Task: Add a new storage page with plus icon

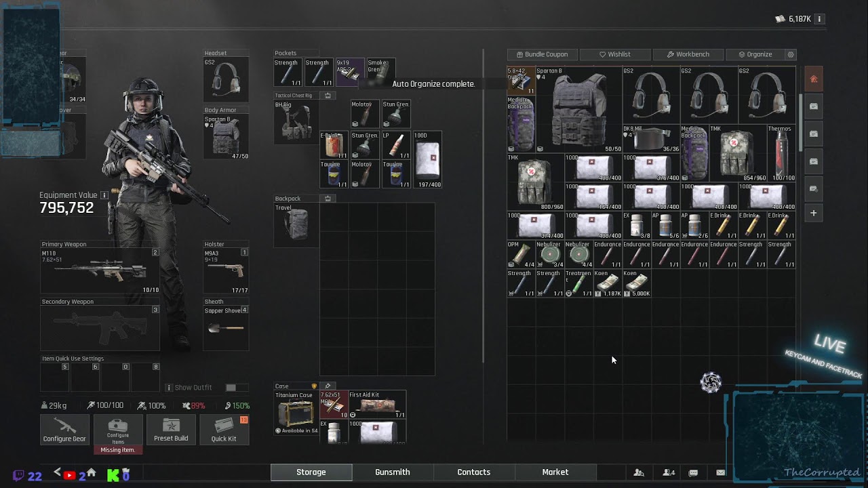Action: 814,213
